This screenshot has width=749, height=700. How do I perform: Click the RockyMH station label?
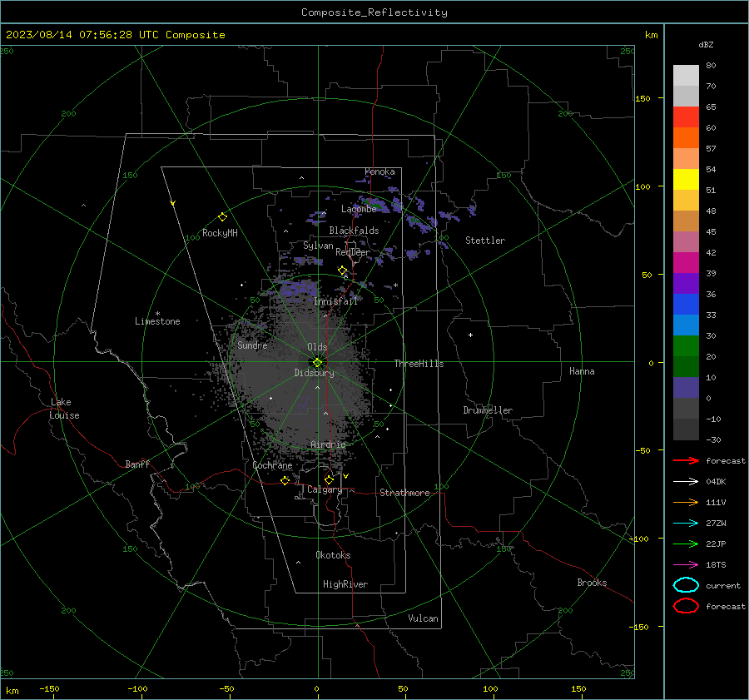pyautogui.click(x=220, y=233)
